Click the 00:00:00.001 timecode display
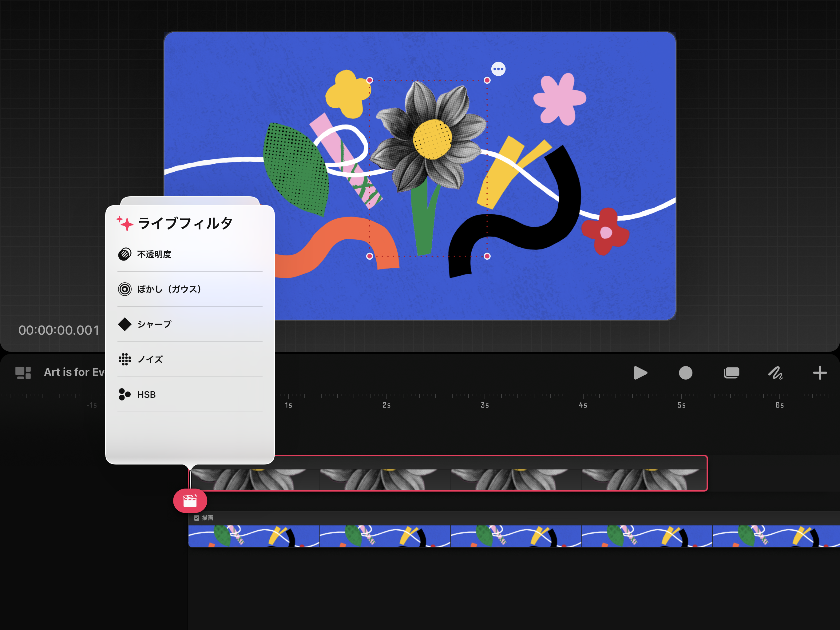This screenshot has width=840, height=630. click(x=59, y=330)
